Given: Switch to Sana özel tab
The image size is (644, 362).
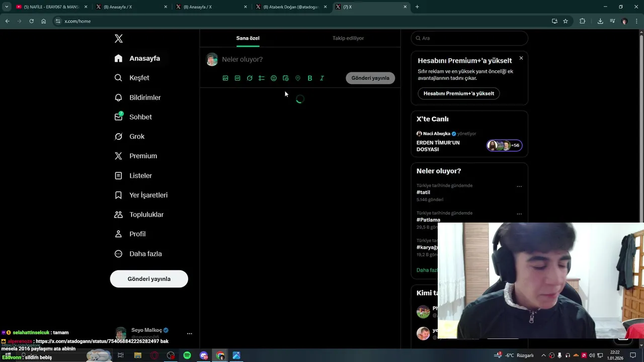Looking at the screenshot, I should (248, 38).
